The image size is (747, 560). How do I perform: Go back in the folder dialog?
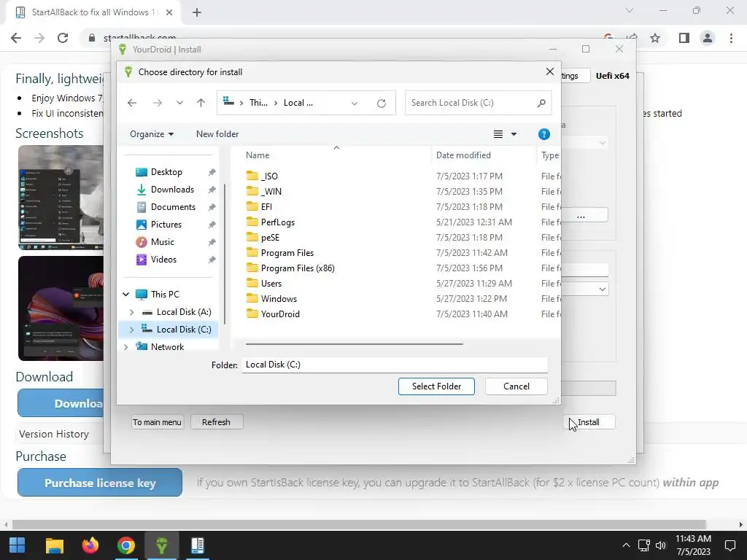coord(132,103)
